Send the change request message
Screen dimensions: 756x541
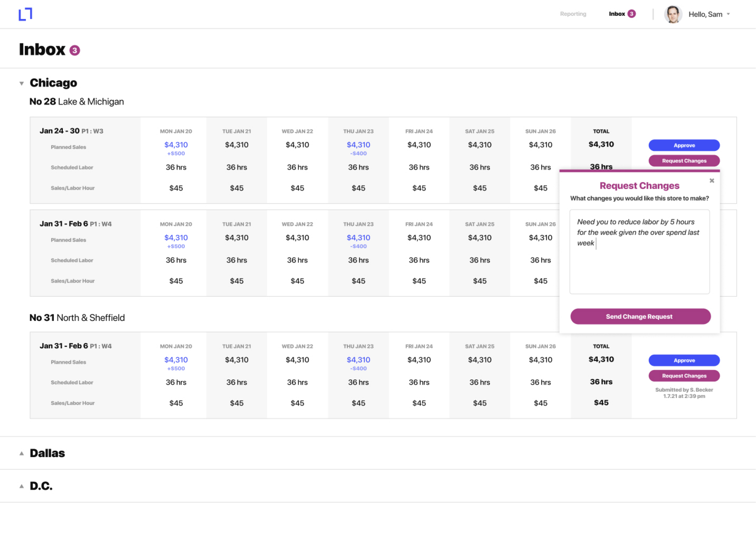[x=640, y=316]
